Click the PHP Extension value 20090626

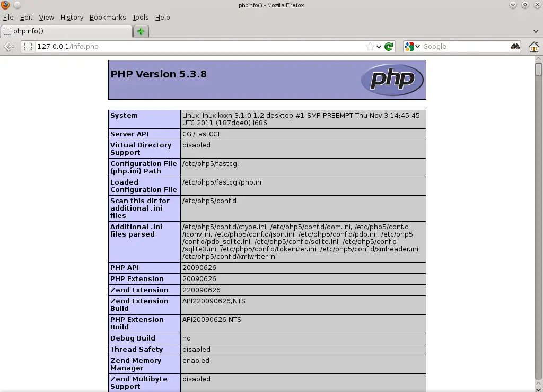(199, 279)
